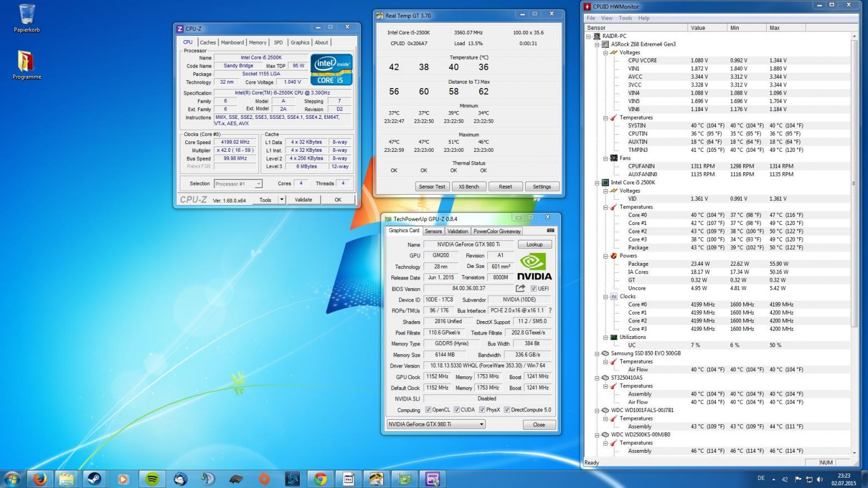Switch to the Memory tab in CPU-Z
This screenshot has width=868, height=488.
tap(257, 42)
